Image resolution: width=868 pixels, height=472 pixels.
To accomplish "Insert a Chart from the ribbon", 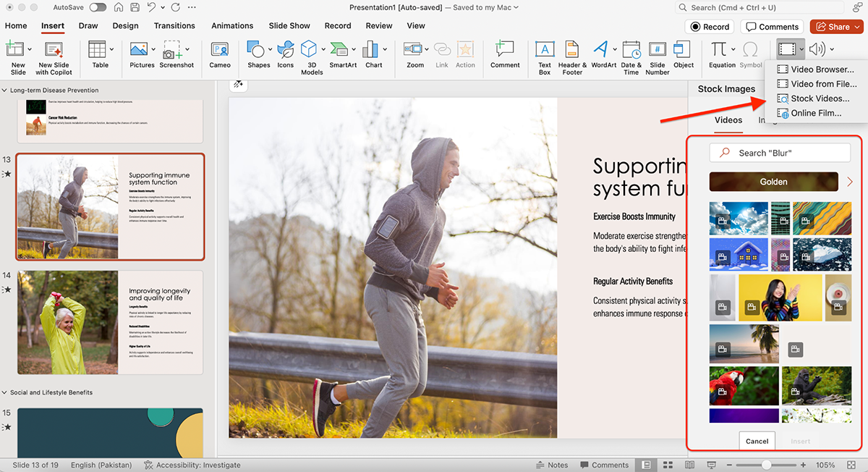I will 373,54.
